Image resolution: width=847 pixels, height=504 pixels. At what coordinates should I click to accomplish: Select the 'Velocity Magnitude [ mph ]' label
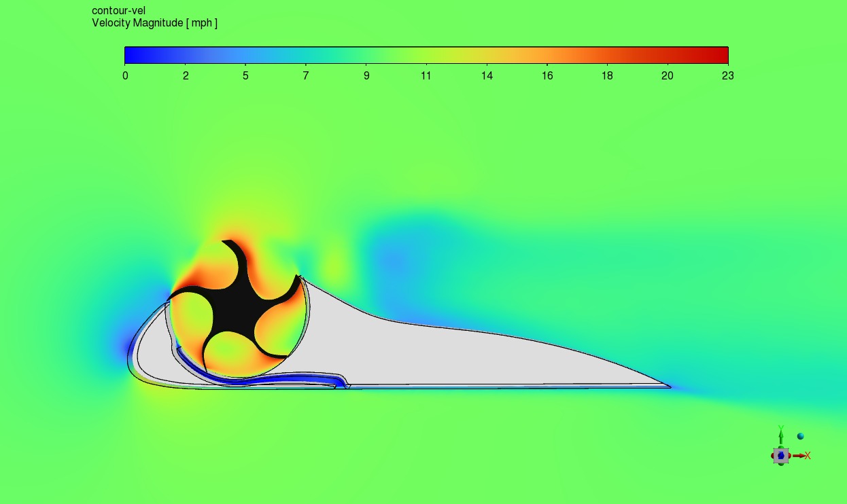(155, 23)
